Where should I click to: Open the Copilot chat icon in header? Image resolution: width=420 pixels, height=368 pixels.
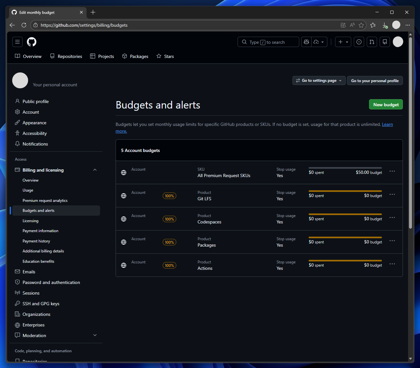(x=306, y=42)
